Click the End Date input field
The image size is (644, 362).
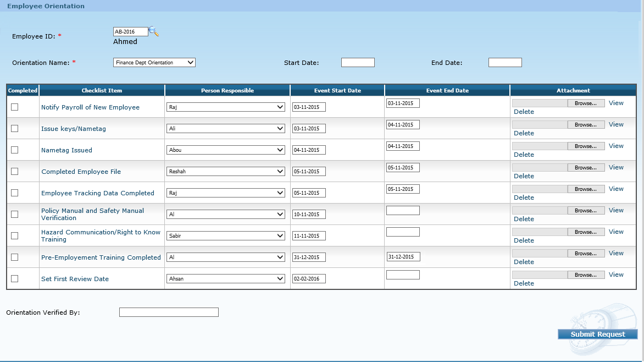(x=505, y=63)
